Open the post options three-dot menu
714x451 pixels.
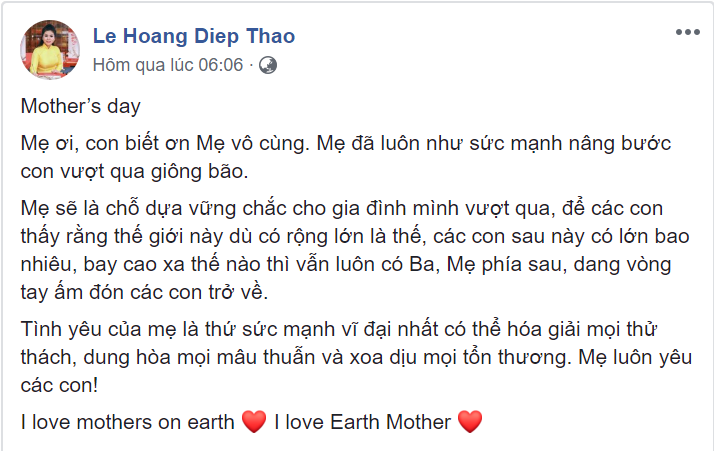coord(687,33)
